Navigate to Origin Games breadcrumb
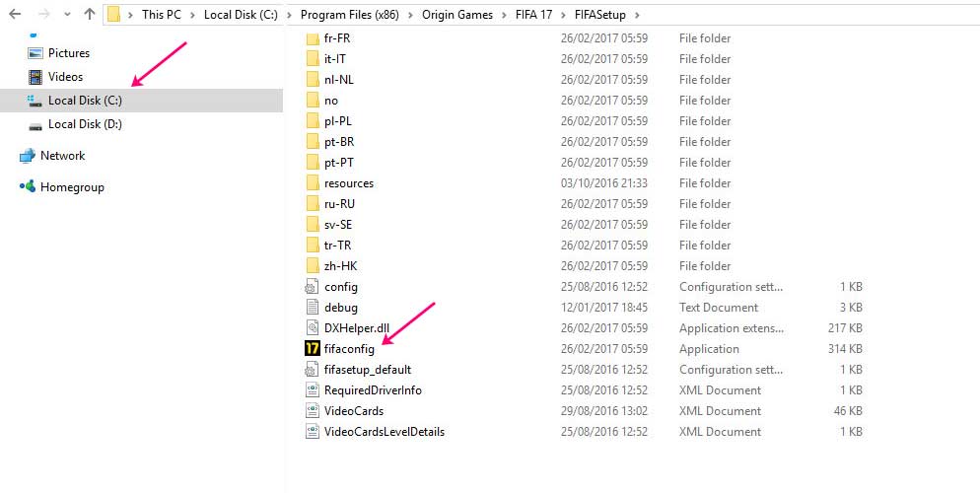Screen dimensions: 980x493 coord(457,15)
